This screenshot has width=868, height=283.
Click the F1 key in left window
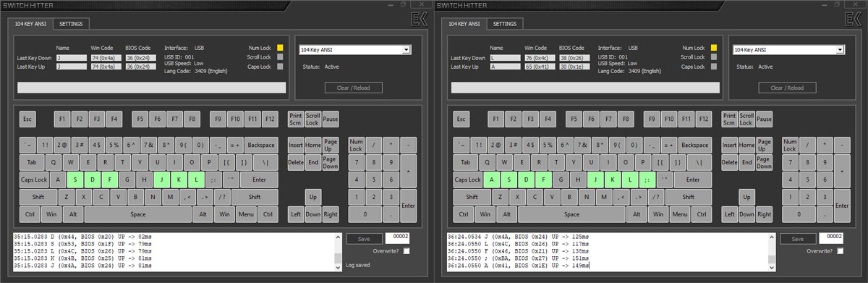[62, 118]
